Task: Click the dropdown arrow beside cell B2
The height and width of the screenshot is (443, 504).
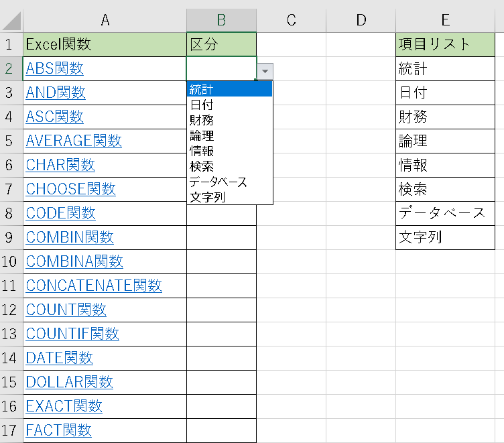Action: click(265, 71)
